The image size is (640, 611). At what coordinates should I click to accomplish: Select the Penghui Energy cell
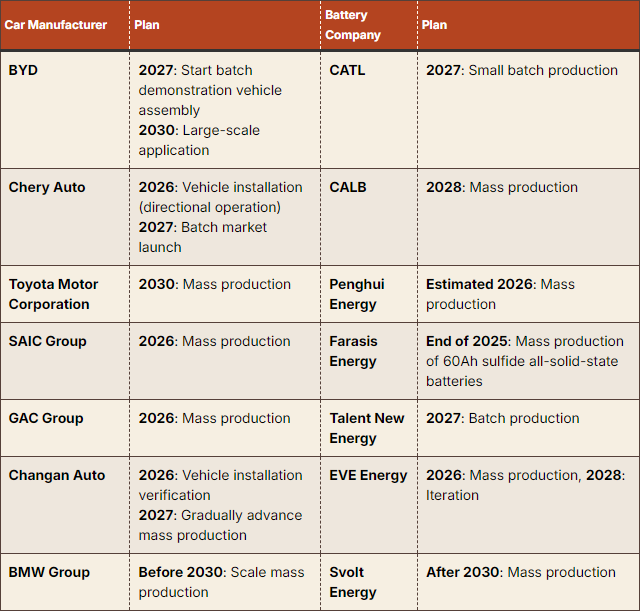tap(357, 294)
